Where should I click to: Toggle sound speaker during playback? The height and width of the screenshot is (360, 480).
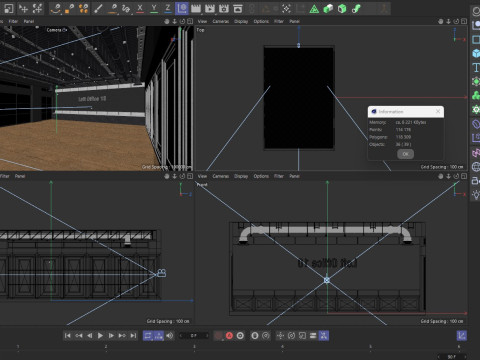pyautogui.click(x=170, y=335)
